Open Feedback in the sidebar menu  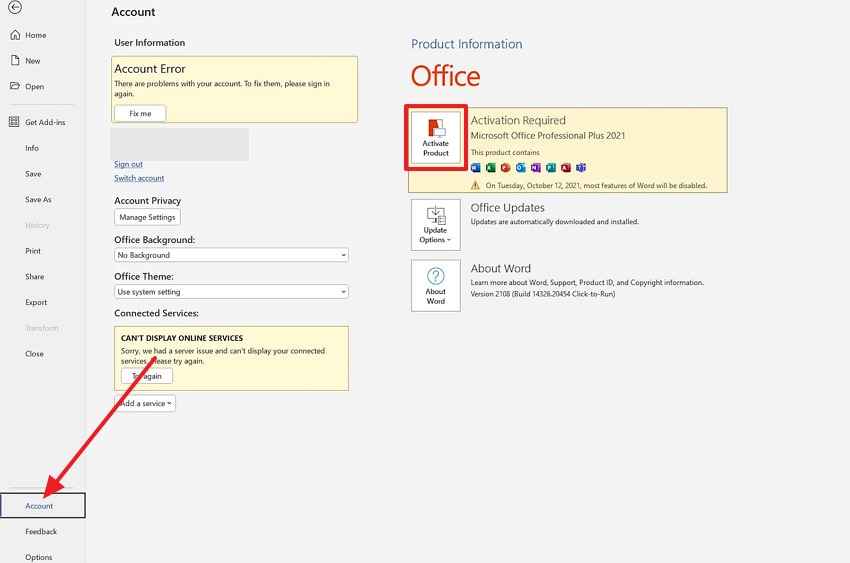(x=41, y=532)
